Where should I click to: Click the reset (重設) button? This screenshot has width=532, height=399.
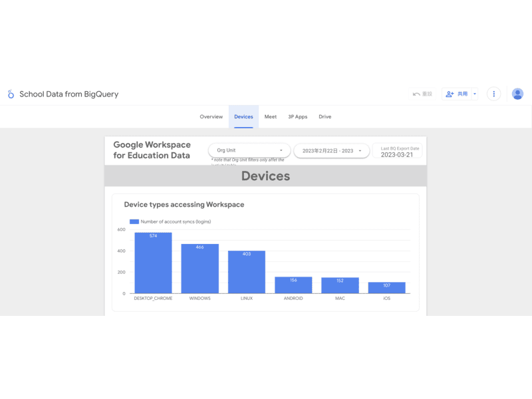(x=422, y=94)
